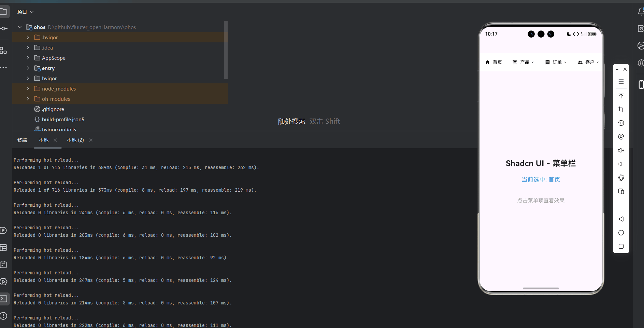This screenshot has width=644, height=328.
Task: Minimize the emulator floating toolbar
Action: click(617, 69)
